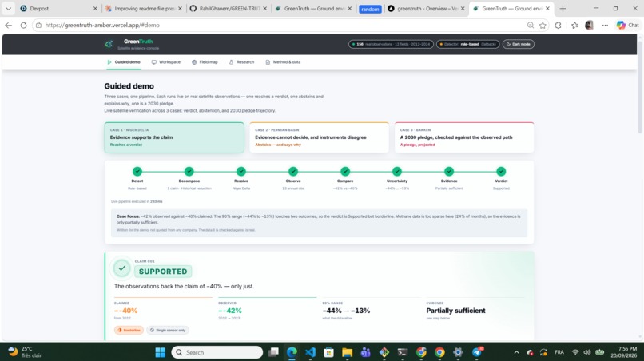The width and height of the screenshot is (644, 361).
Task: Click the Partially sufficient evidence value
Action: pos(455,311)
